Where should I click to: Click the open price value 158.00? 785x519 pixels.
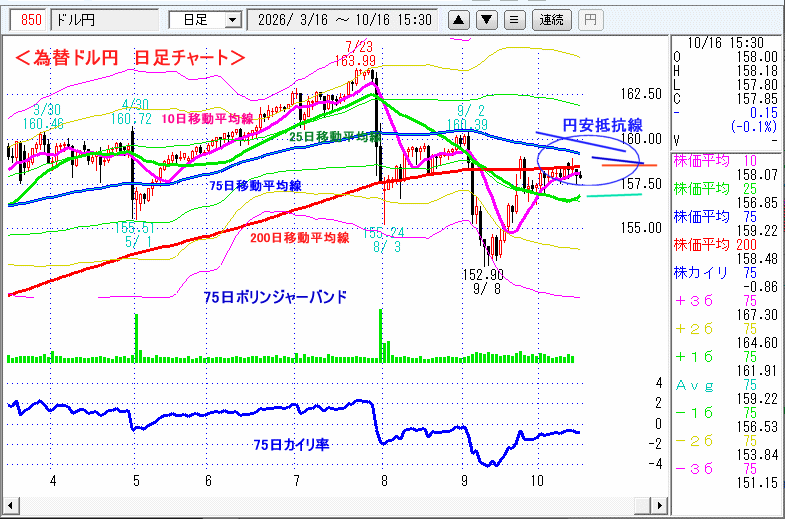tap(757, 57)
